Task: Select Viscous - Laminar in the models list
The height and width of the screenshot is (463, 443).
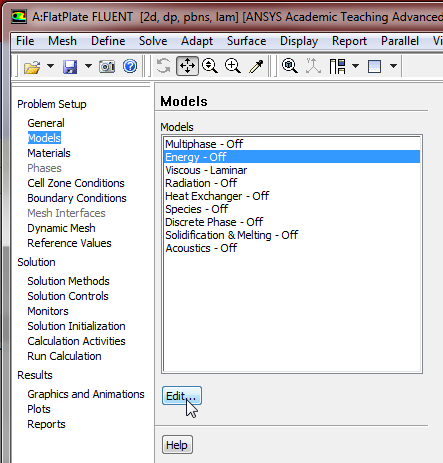Action: [292, 170]
